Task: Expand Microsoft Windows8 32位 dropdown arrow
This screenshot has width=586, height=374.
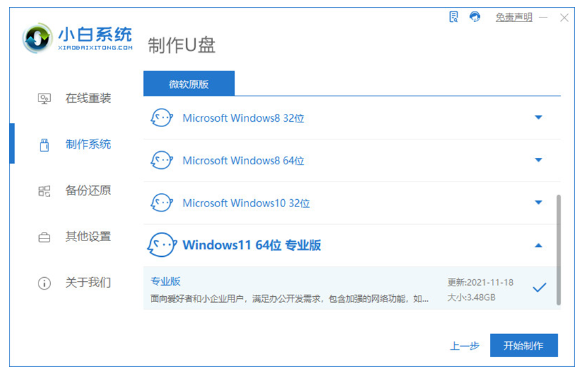Action: pyautogui.click(x=538, y=117)
